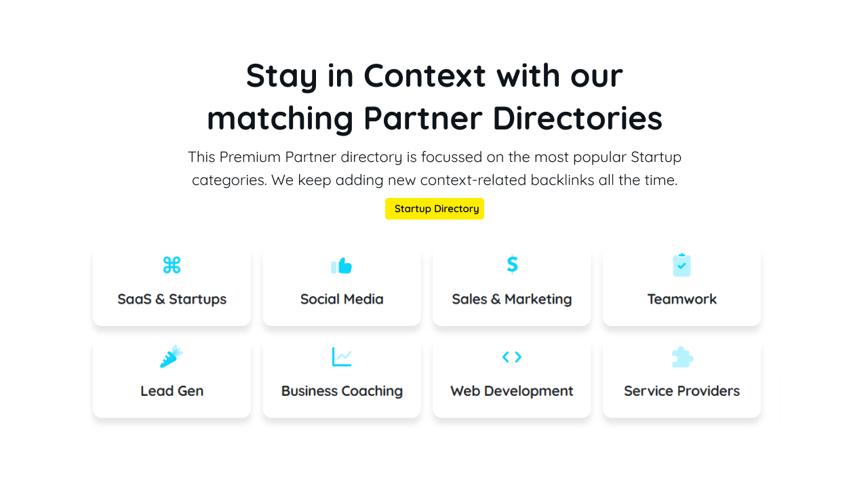Screen dimensions: 868x488
Task: Visit the Web Development category label
Action: point(512,391)
